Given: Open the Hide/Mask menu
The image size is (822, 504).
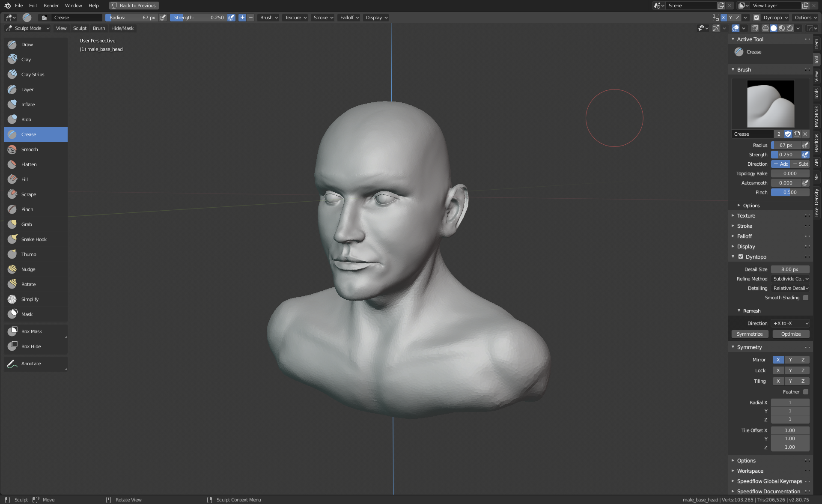Looking at the screenshot, I should (122, 28).
